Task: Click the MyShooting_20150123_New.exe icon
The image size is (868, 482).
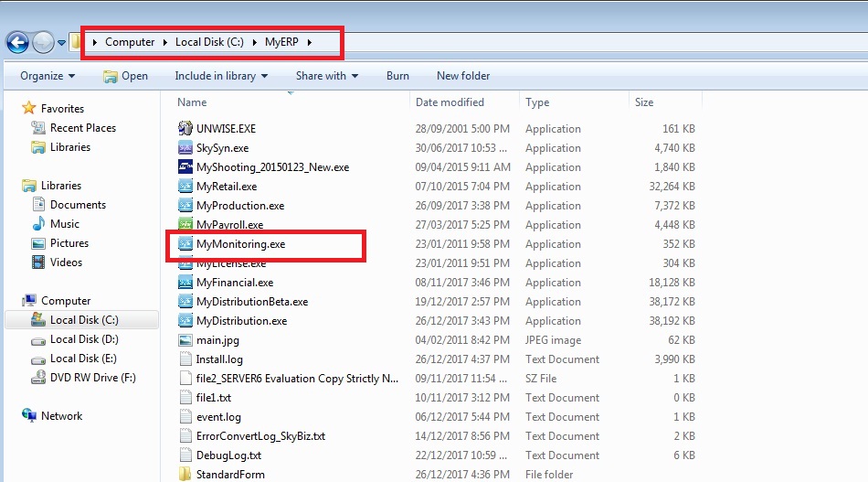Action: pyautogui.click(x=185, y=167)
